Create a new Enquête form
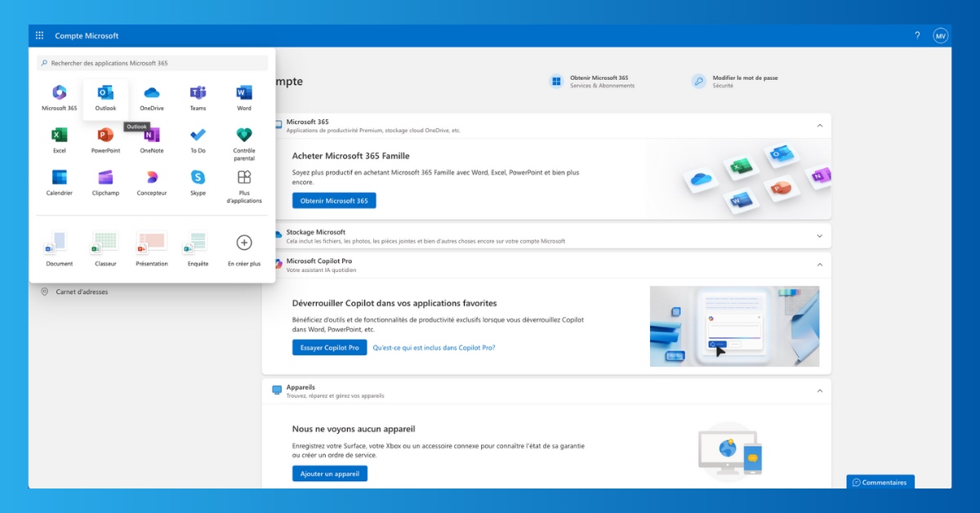The width and height of the screenshot is (980, 513). tap(198, 248)
